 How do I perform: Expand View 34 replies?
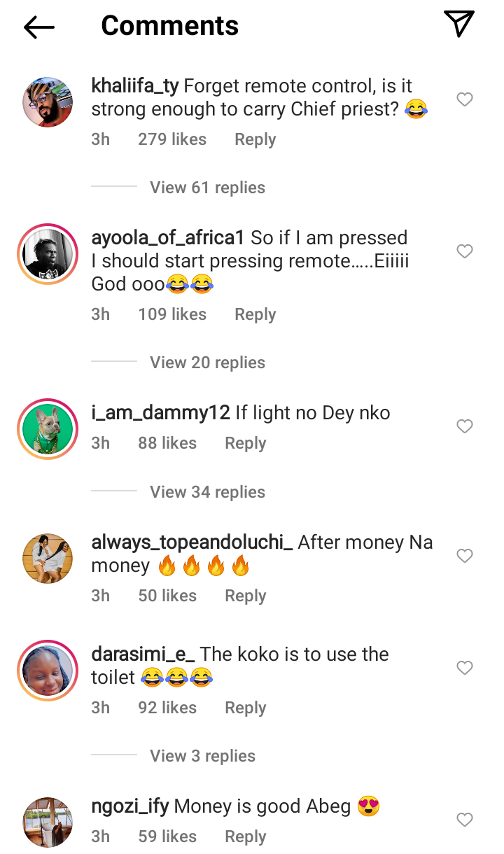tap(207, 492)
